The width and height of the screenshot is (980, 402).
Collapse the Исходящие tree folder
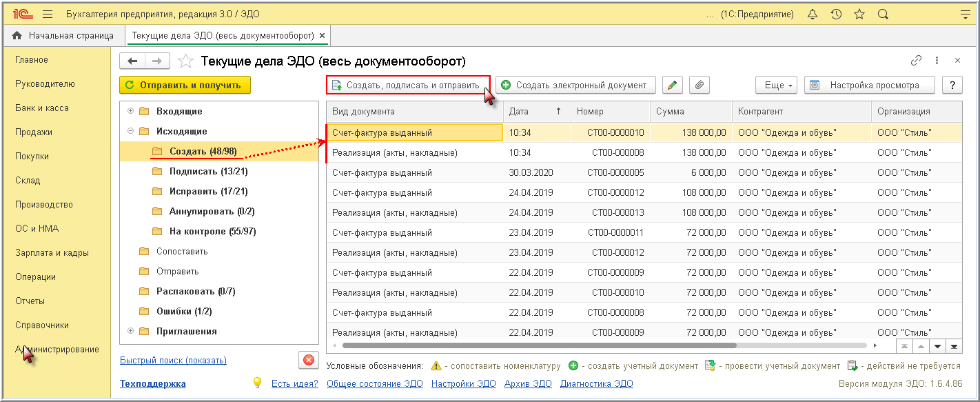pyautogui.click(x=130, y=131)
